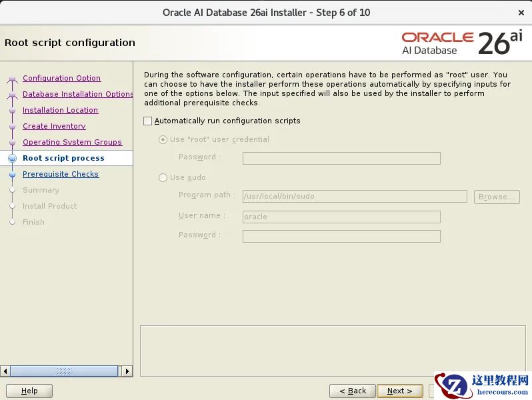Image resolution: width=532 pixels, height=400 pixels.
Task: Click the sidebar horizontal scrollbar thumb
Action: click(x=64, y=371)
